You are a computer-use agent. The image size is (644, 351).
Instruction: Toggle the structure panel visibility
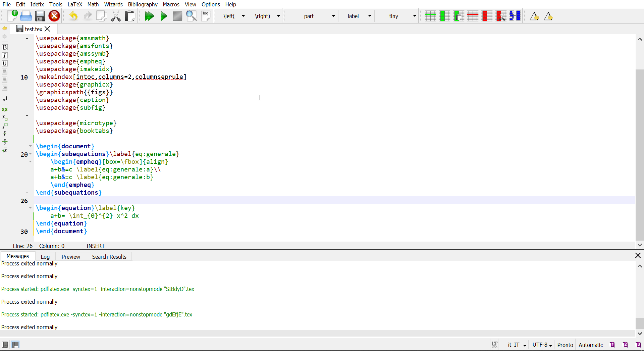click(x=5, y=345)
